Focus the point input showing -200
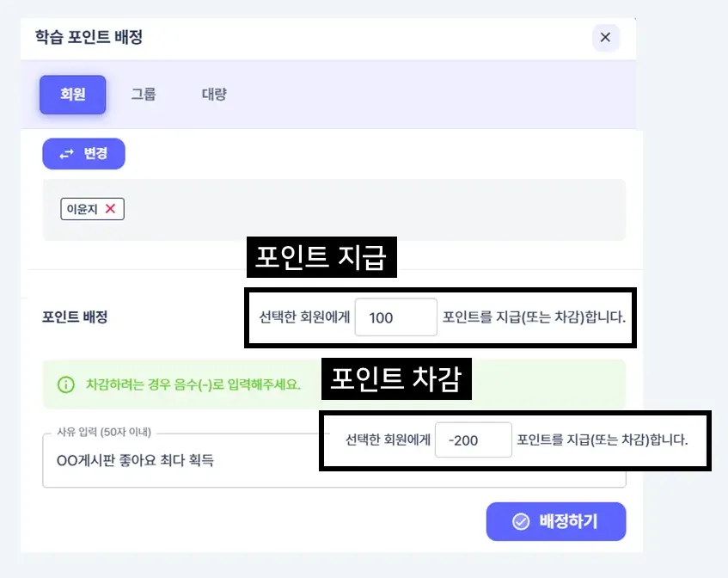728x578 pixels. point(473,440)
